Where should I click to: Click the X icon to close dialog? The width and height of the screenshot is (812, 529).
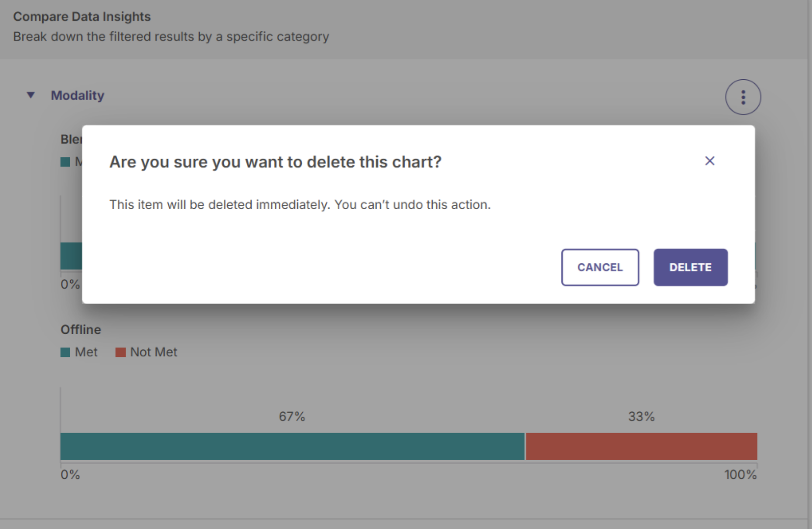(x=710, y=161)
